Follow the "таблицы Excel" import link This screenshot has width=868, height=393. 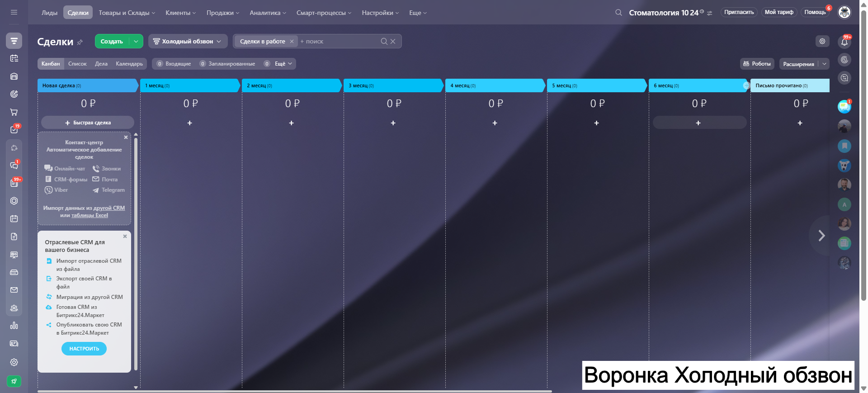tap(90, 215)
